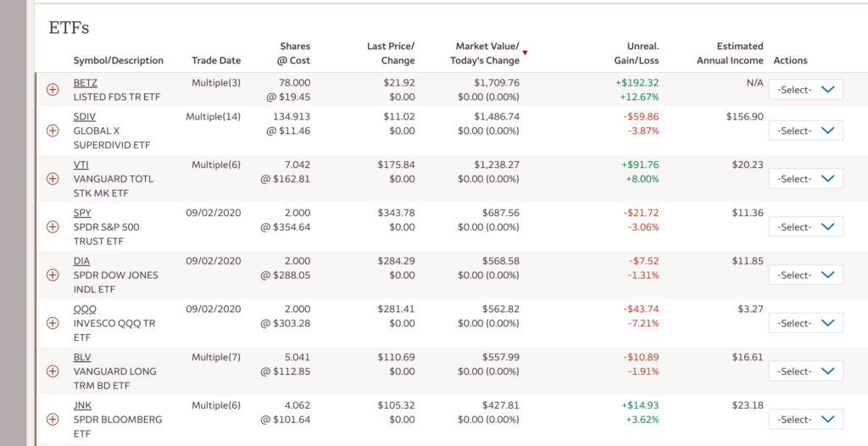This screenshot has width=868, height=446.
Task: Expand SDIV holding details plus icon
Action: 53,131
